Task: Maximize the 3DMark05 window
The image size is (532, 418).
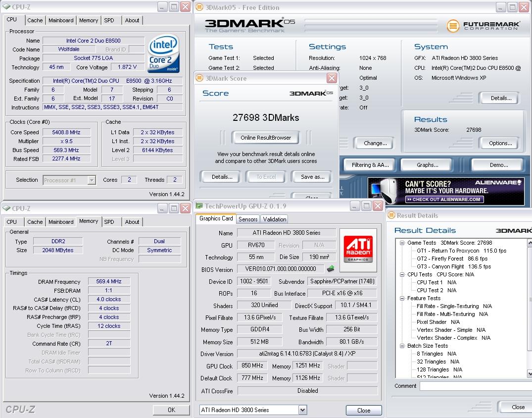Action: coord(512,7)
